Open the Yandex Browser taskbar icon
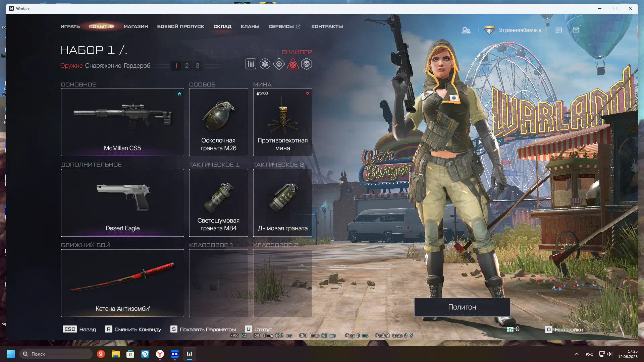This screenshot has width=644, height=362. (x=160, y=354)
